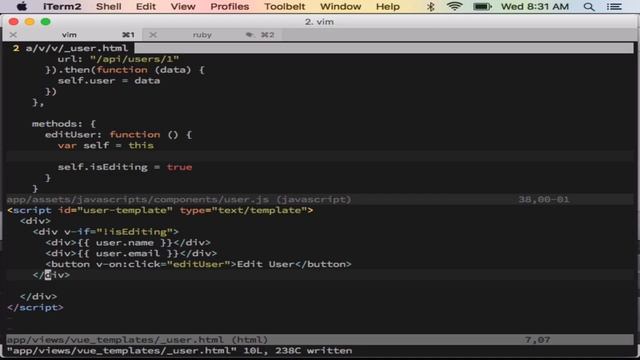Open the clock showing Wed 8:31 AM
This screenshot has height=360, width=640.
[535, 7]
